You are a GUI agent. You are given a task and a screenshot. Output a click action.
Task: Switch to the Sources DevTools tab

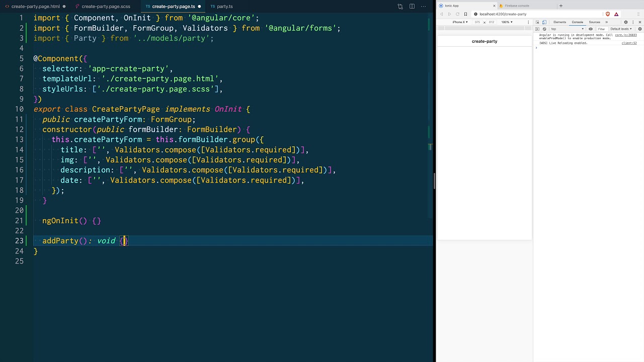(594, 22)
